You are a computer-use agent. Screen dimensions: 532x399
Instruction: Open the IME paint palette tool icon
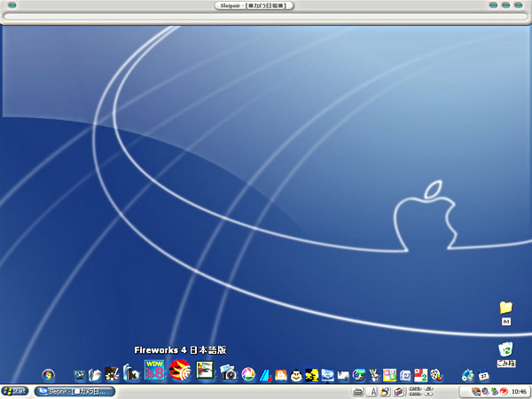385,392
